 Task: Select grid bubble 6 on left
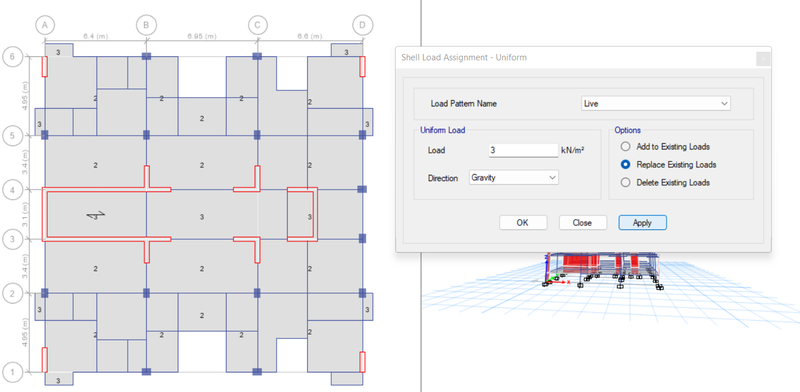12,57
